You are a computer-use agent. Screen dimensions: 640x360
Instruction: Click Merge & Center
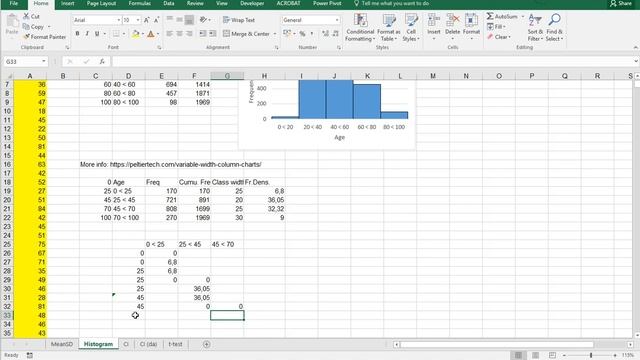246,34
